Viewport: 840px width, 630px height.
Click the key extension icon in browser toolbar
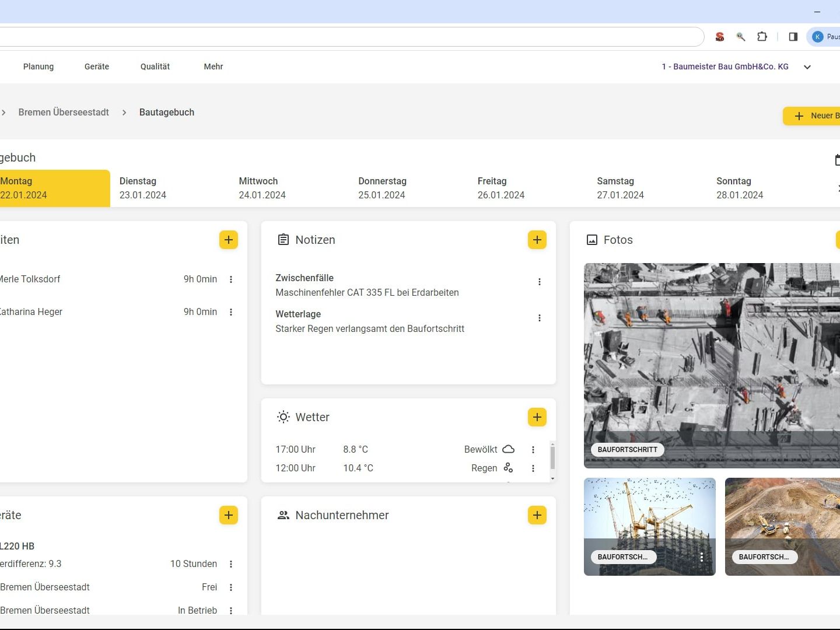coord(741,37)
